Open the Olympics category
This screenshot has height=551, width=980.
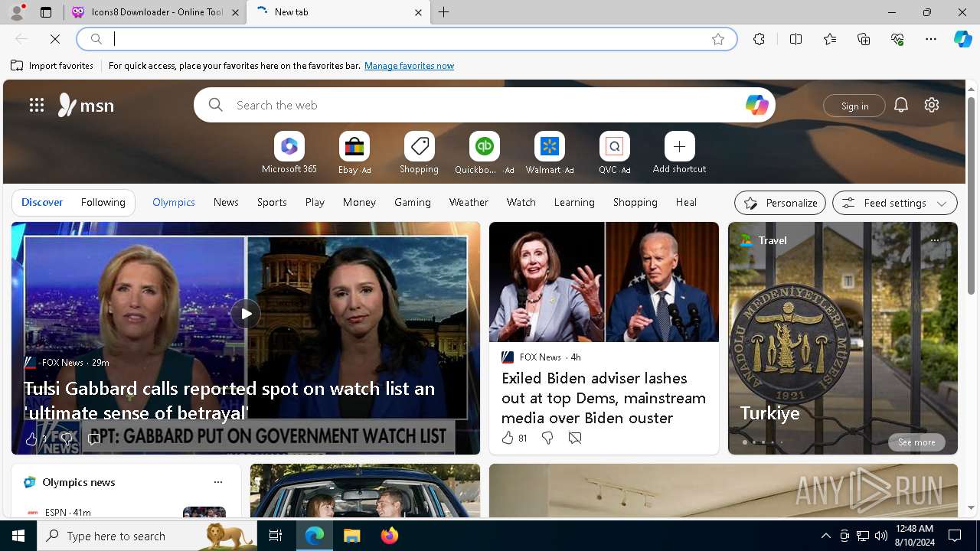[x=174, y=202]
